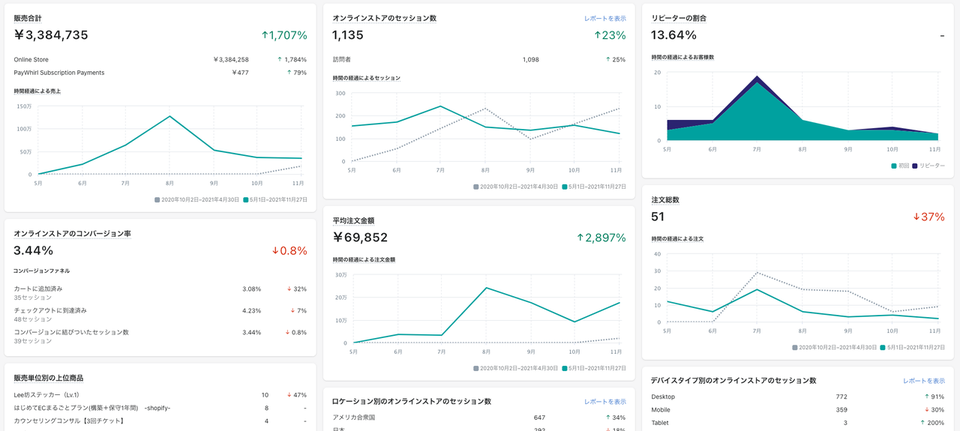Select the Tablet device row
Image resolution: width=960 pixels, height=431 pixels.
click(x=798, y=423)
